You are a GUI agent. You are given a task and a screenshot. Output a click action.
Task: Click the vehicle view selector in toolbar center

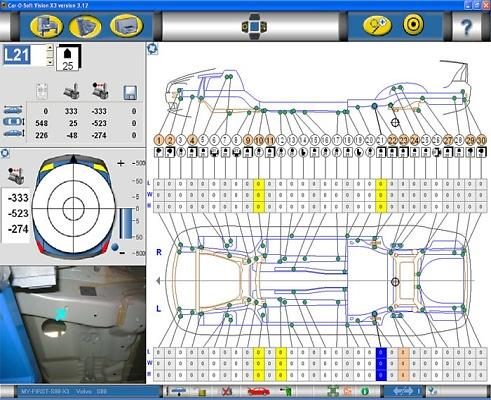click(254, 26)
